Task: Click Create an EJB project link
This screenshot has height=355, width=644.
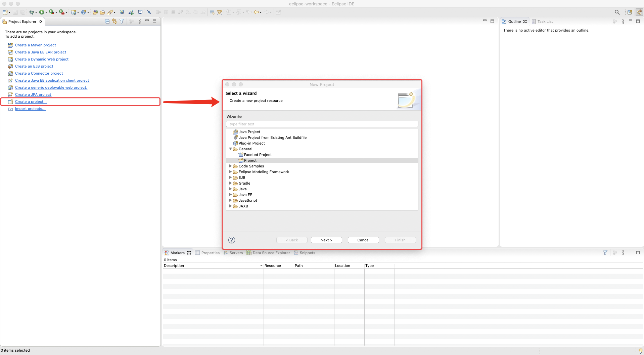Action: 34,66
